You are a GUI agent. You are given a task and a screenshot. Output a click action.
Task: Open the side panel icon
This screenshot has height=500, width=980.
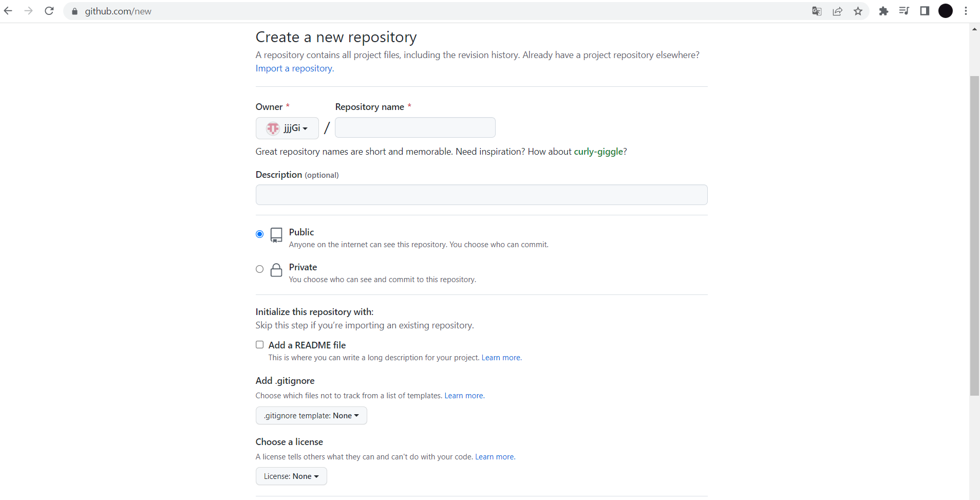(x=925, y=11)
